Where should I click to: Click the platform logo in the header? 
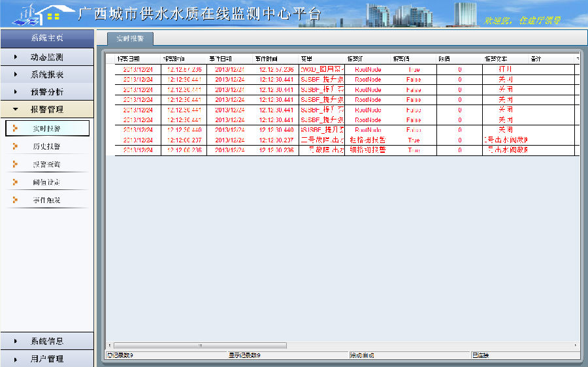pos(41,14)
